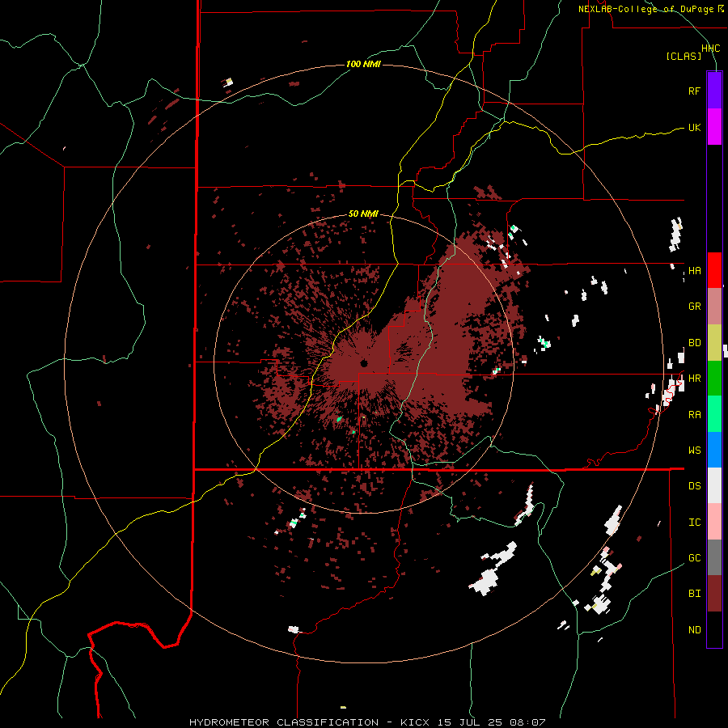
Task: Click the 'NEXLAB-College of DuPage' header text
Action: [x=645, y=9]
